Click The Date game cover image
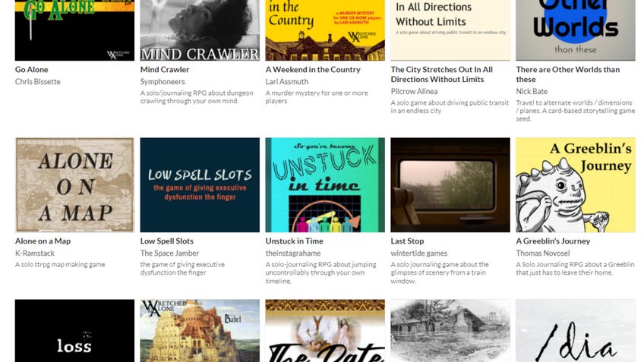The image size is (644, 362). click(325, 331)
